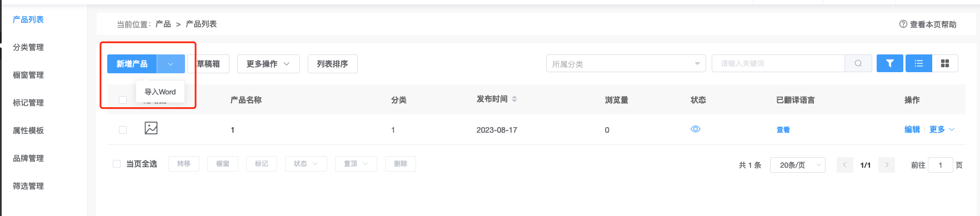Click the product image placeholder thumbnail
This screenshot has height=216, width=980.
click(151, 128)
